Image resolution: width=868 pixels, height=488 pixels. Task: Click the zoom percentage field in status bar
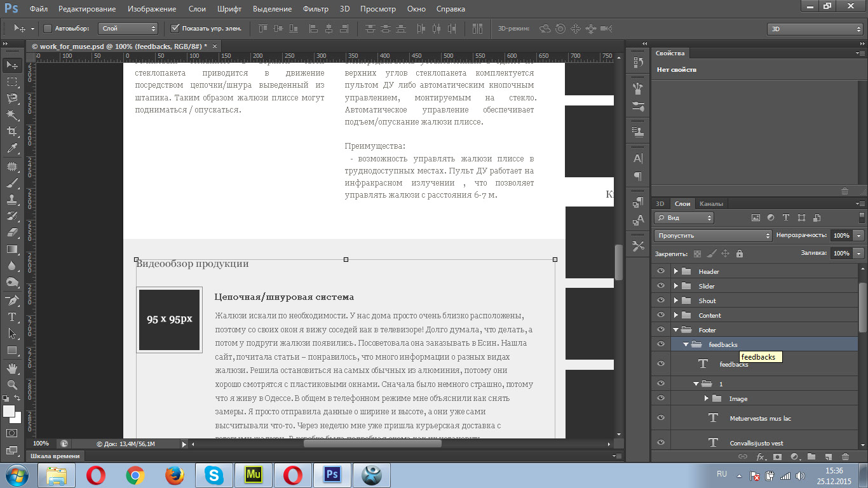[41, 444]
